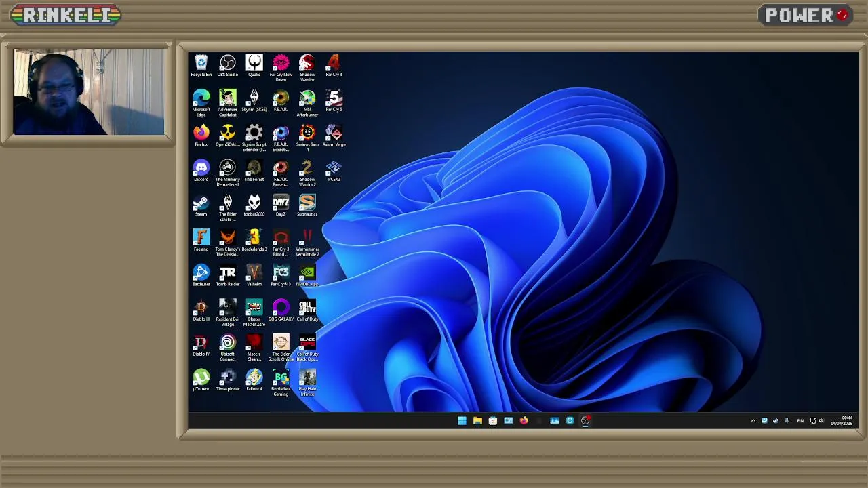Viewport: 868px width, 488px height.
Task: Launch The Forest desktop shortcut
Action: point(254,169)
